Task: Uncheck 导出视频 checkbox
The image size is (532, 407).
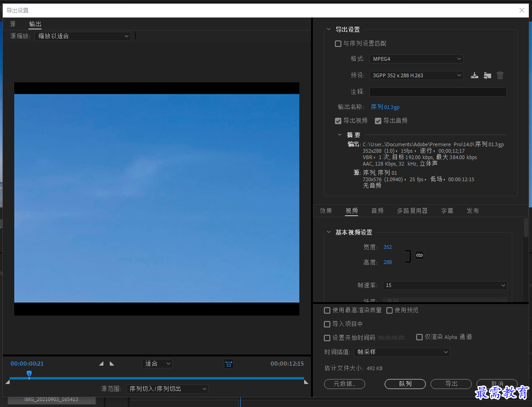Action: pyautogui.click(x=338, y=121)
